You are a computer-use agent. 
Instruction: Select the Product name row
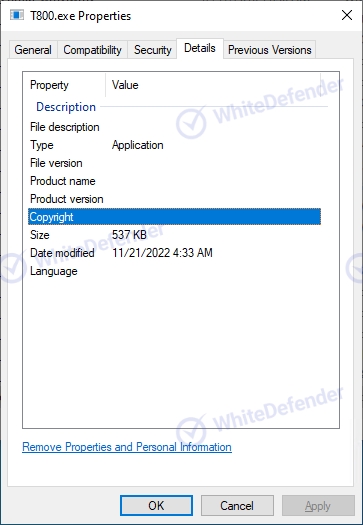174,181
